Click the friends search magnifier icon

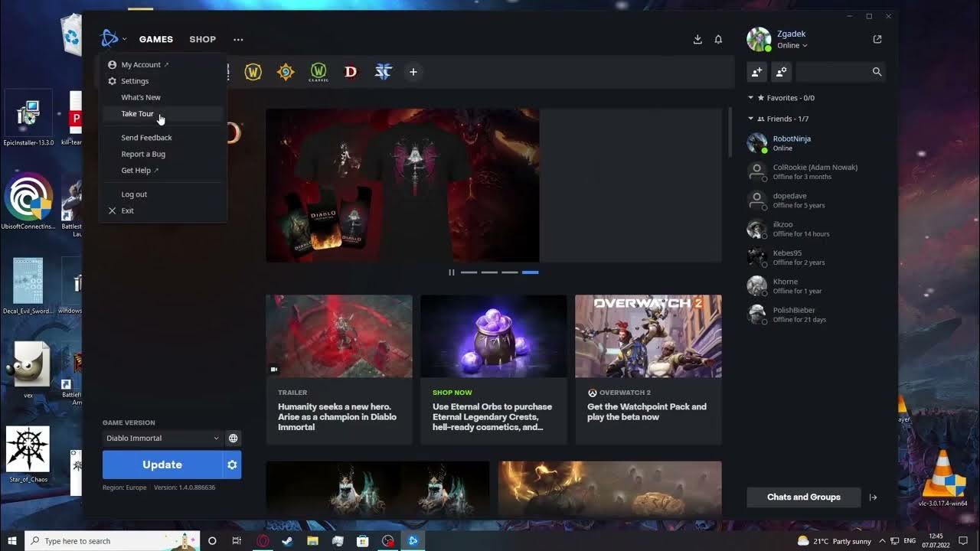pos(877,72)
